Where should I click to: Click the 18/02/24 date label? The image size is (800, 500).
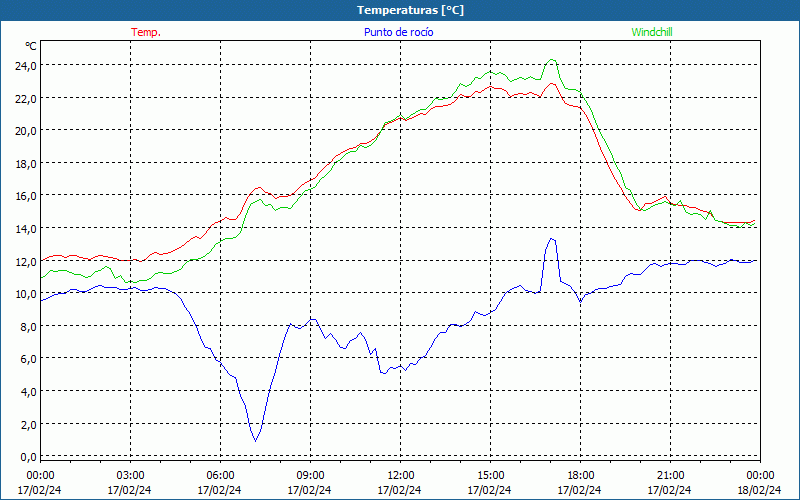click(760, 490)
